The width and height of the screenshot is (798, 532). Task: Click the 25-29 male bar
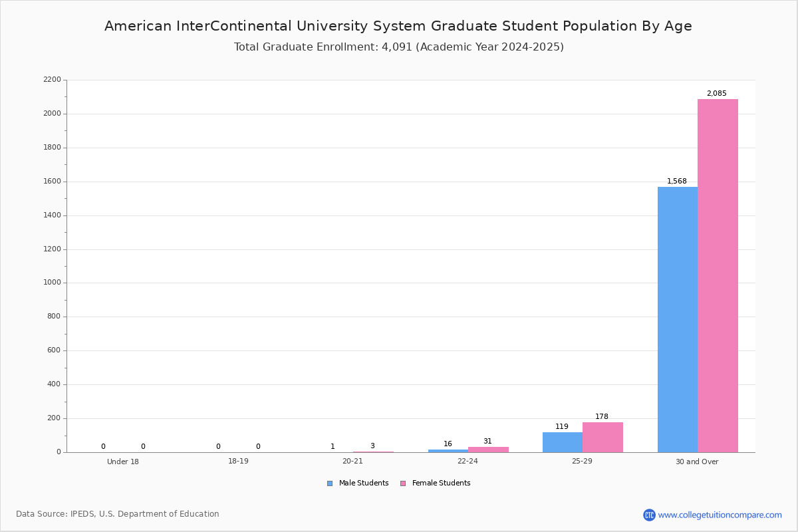click(x=563, y=442)
